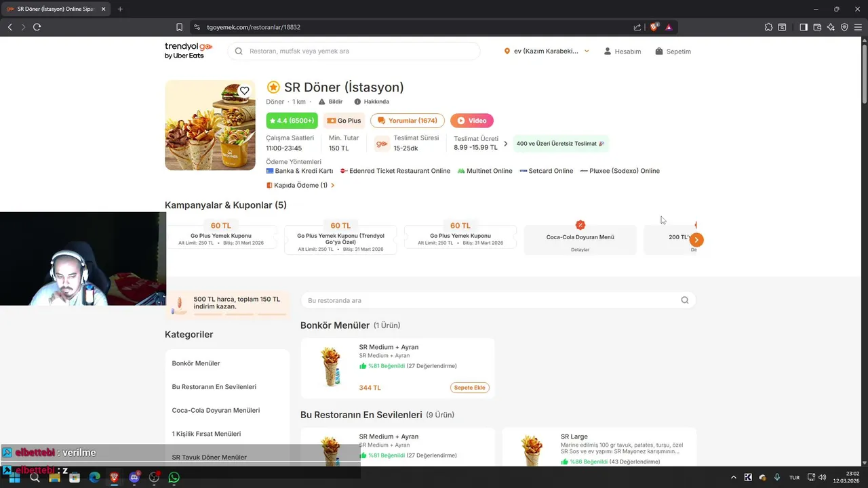Click the SR Döner (İstasyon) browser tab

[56, 9]
